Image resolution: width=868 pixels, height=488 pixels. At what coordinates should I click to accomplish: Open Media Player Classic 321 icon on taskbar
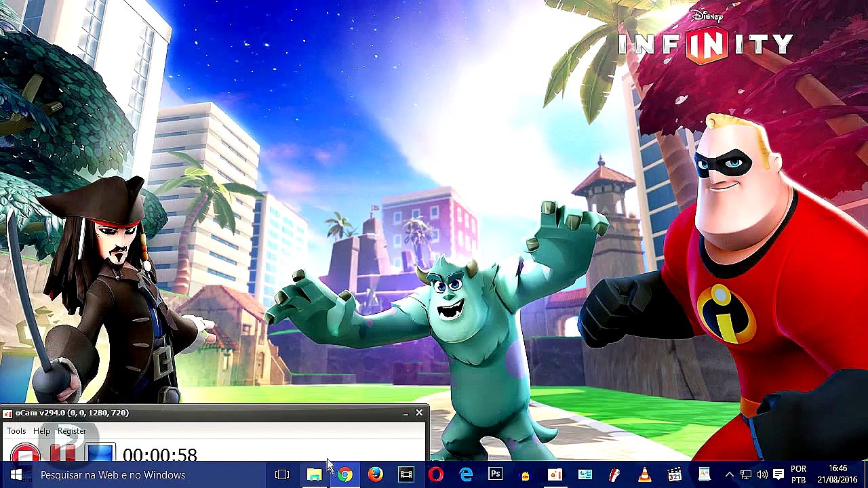[674, 475]
